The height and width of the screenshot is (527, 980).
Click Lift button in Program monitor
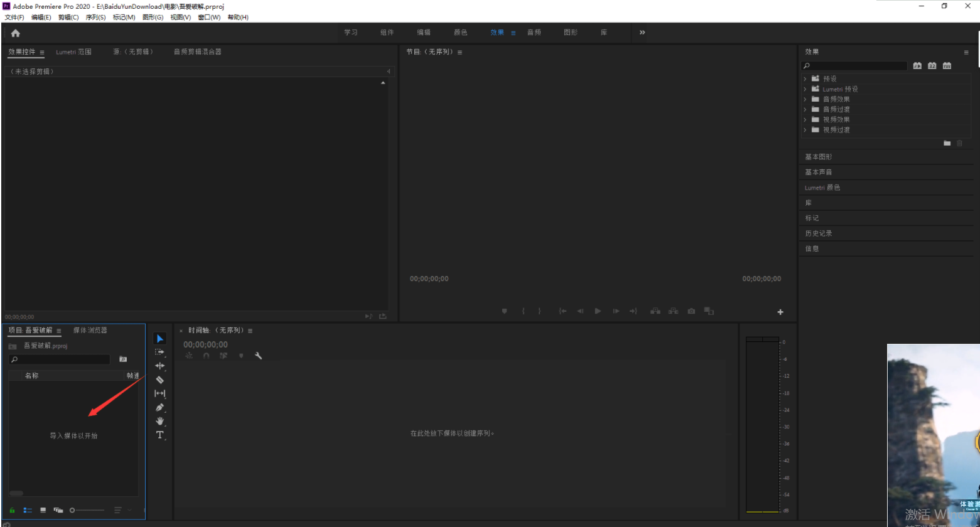click(655, 311)
